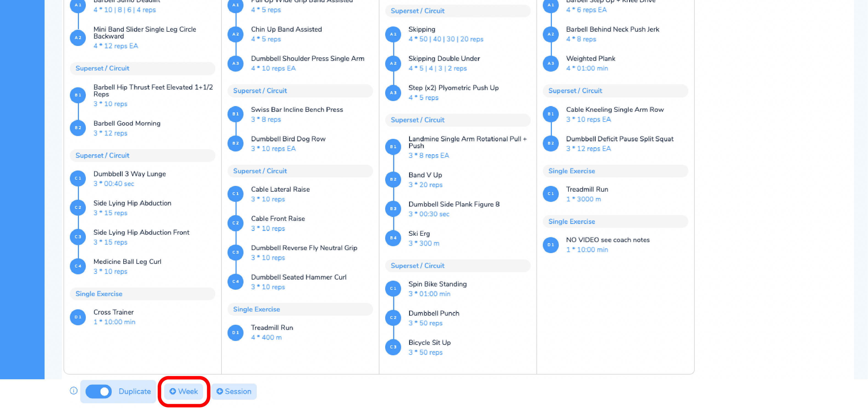This screenshot has height=409, width=868.
Task: Open Superset header above Skipping
Action: (x=458, y=11)
